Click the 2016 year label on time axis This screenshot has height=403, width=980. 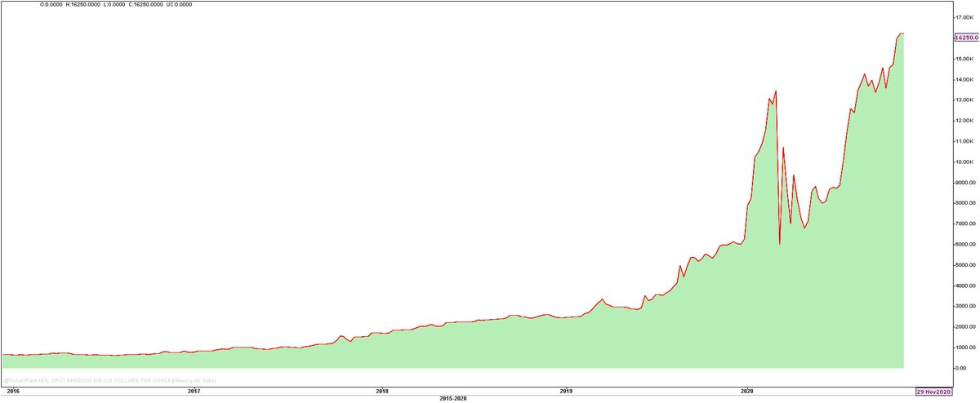(12, 392)
